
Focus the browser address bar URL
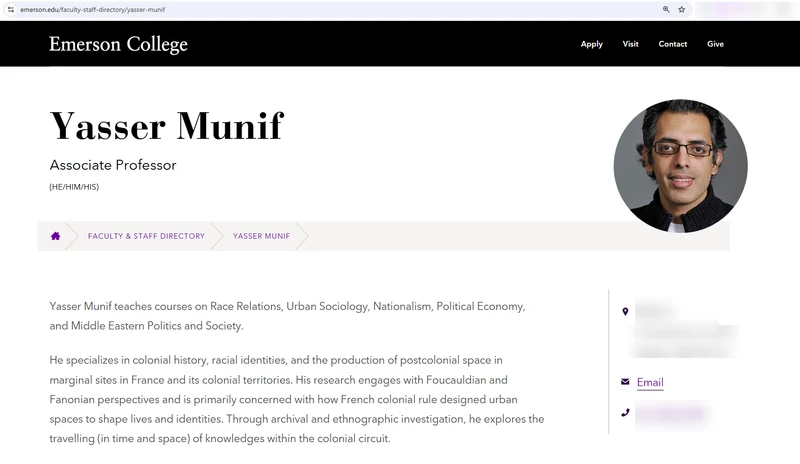[x=92, y=10]
